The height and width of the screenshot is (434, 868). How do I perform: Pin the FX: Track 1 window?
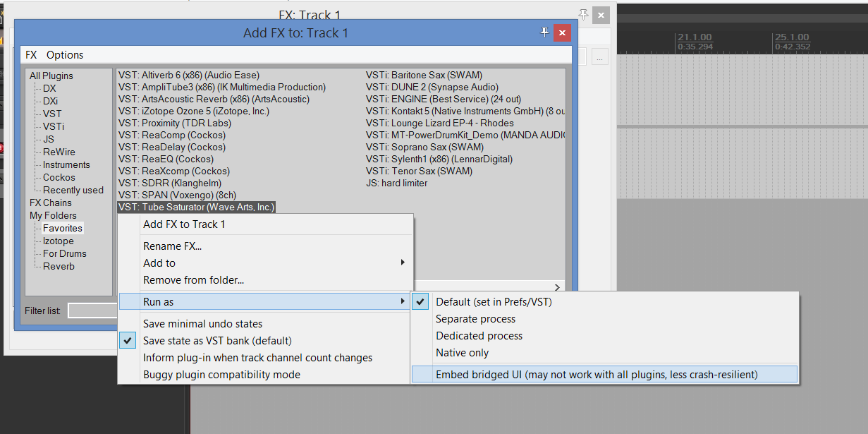(x=583, y=14)
